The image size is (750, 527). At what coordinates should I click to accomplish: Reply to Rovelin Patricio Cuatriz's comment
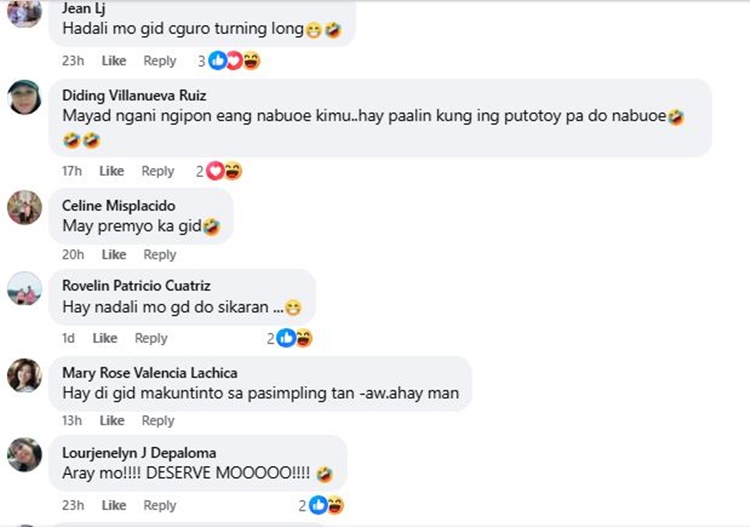(151, 338)
